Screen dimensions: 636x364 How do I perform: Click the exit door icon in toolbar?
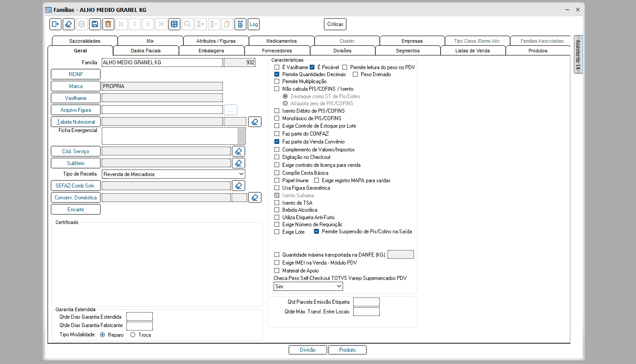click(x=55, y=24)
